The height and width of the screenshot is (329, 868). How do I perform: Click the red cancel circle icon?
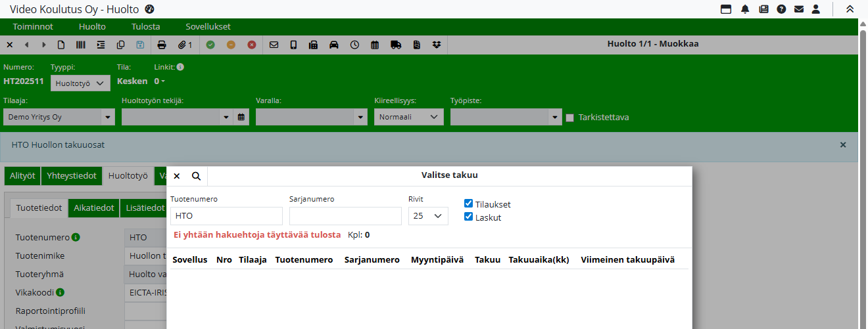click(252, 45)
